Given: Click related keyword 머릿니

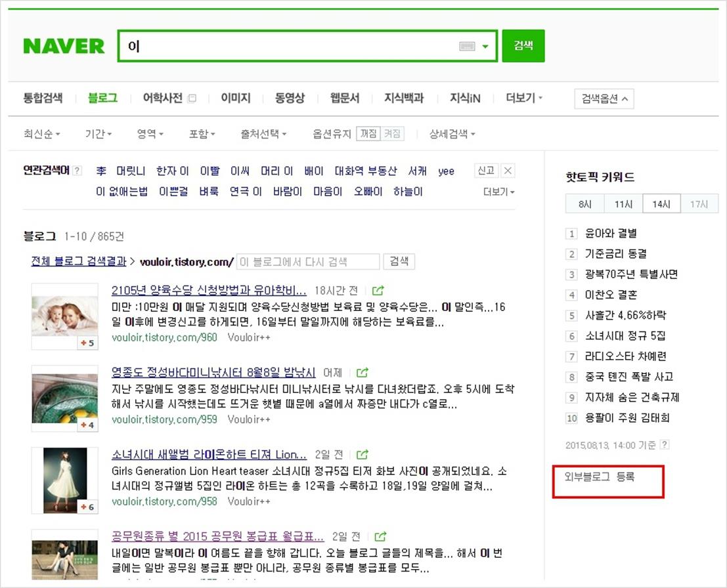Looking at the screenshot, I should click(131, 171).
